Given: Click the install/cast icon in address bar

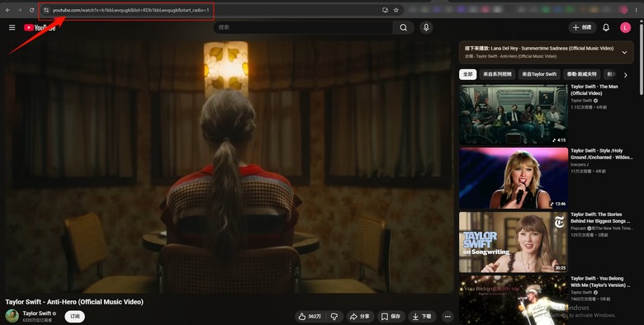Looking at the screenshot, I should [x=385, y=10].
